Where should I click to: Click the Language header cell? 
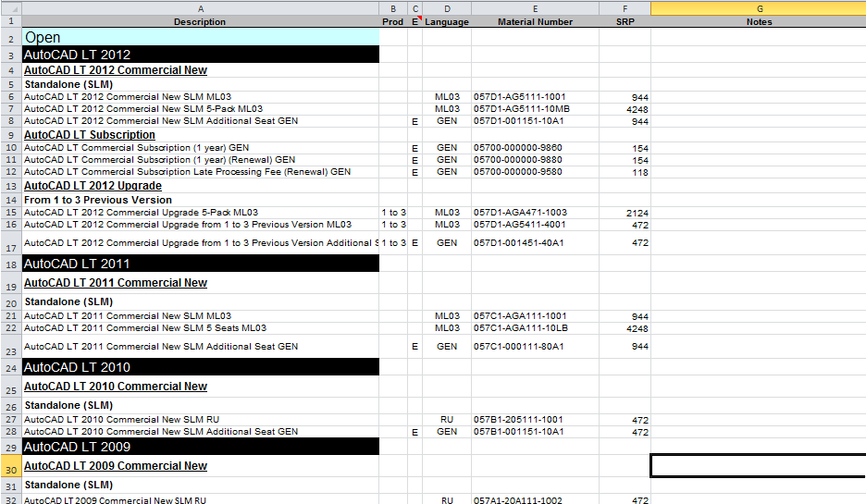pos(447,21)
